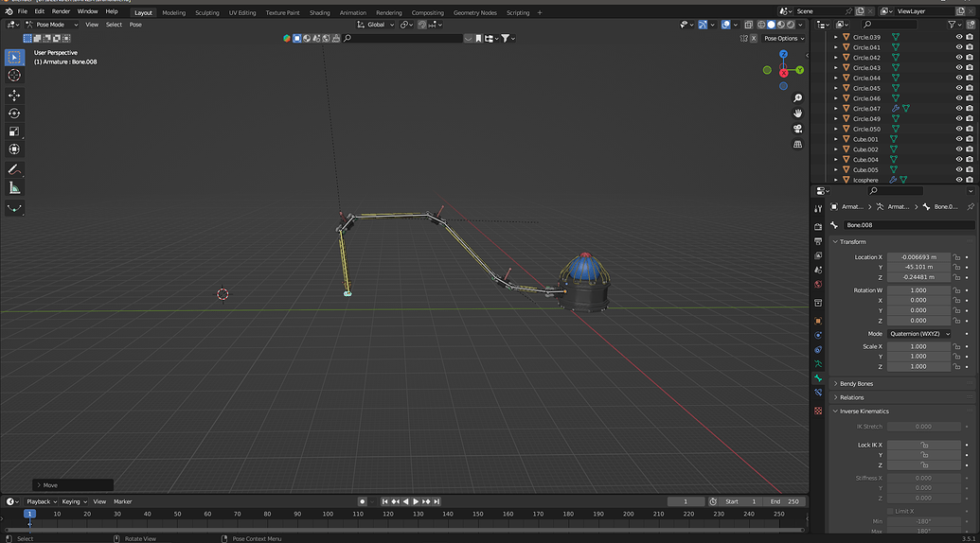Switch orthographic perspective grid icon
The width and height of the screenshot is (980, 543).
(x=797, y=144)
